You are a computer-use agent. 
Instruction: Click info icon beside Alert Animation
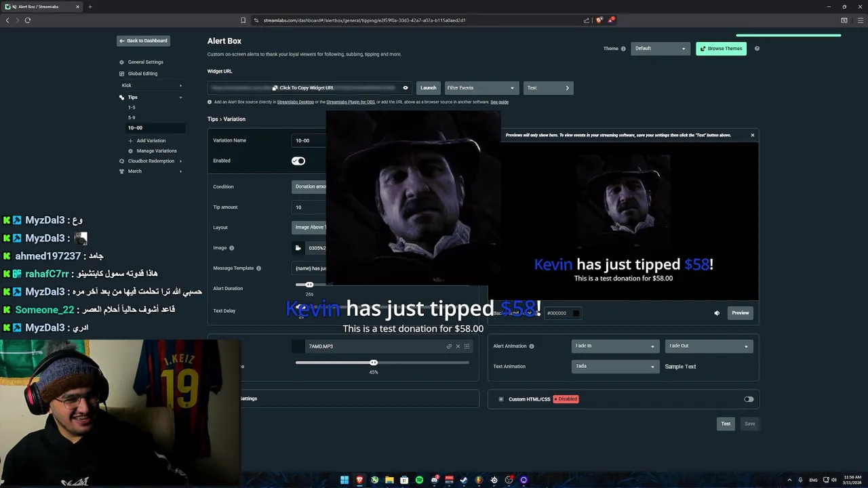(532, 346)
